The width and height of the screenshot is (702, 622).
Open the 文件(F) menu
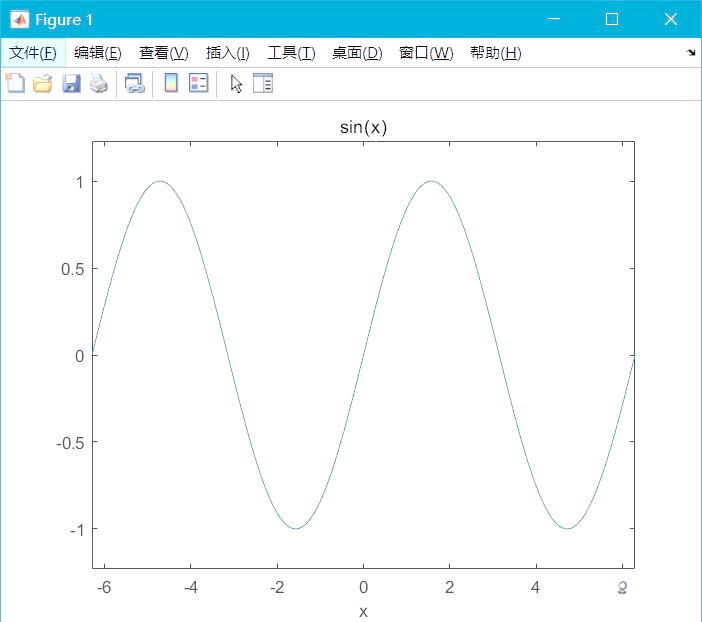tap(33, 53)
